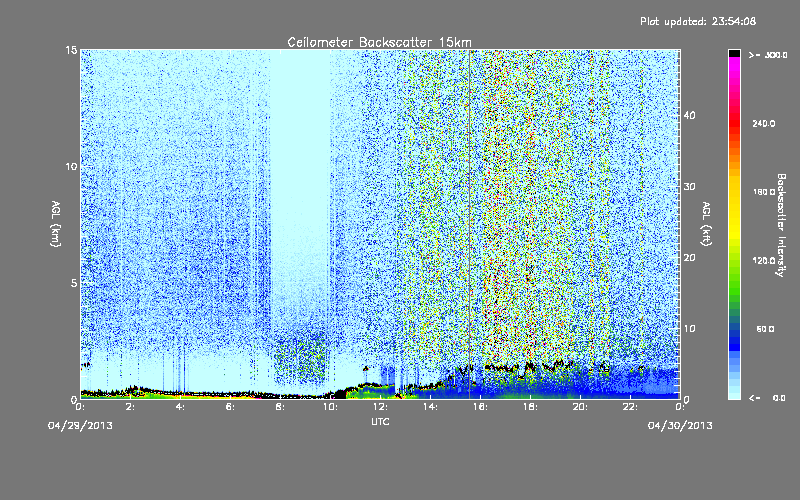The height and width of the screenshot is (500, 800).
Task: Click the 'Plot updated: 23:54:08' timestamp
Action: pyautogui.click(x=698, y=21)
